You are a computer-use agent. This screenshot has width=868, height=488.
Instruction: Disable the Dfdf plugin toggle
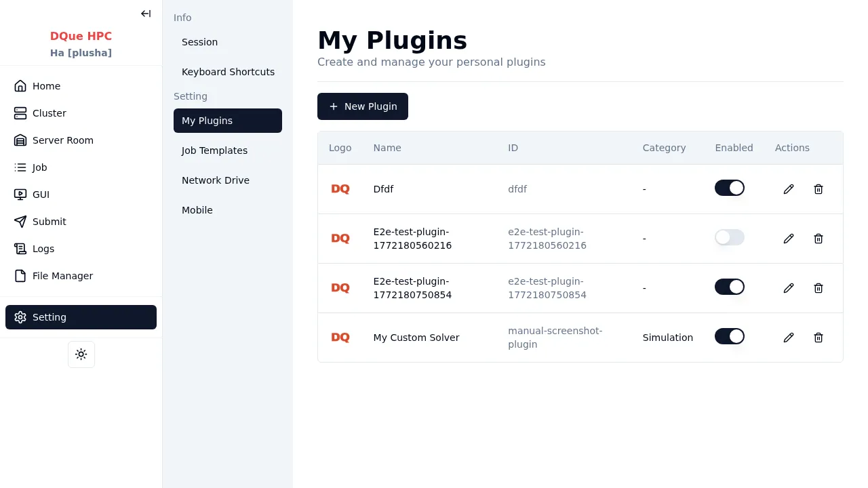[x=730, y=188]
